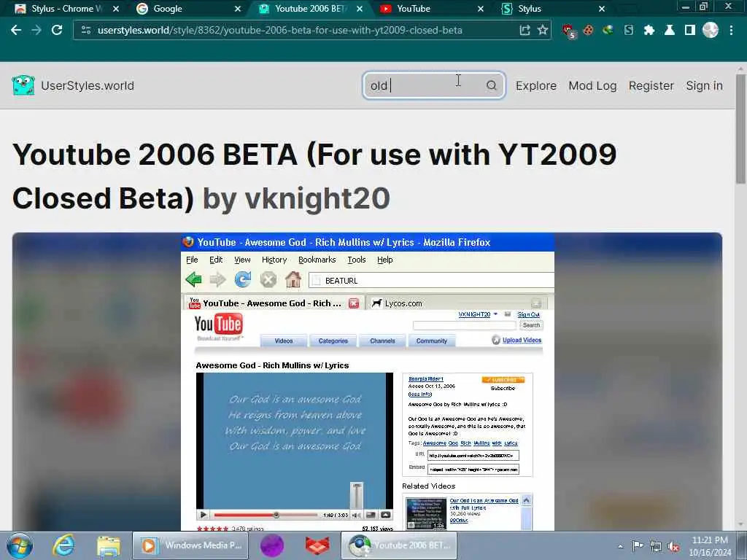Open the muted volume tray icon

(x=673, y=546)
